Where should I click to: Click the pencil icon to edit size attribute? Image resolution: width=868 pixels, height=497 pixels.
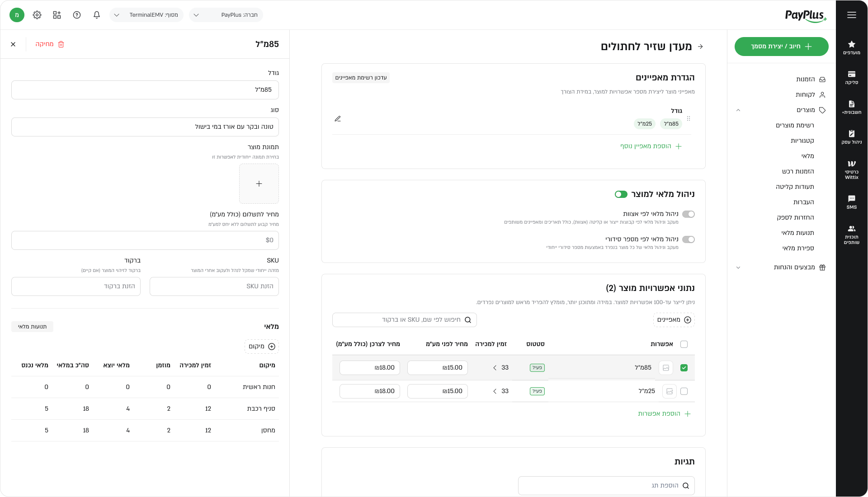[x=338, y=119]
